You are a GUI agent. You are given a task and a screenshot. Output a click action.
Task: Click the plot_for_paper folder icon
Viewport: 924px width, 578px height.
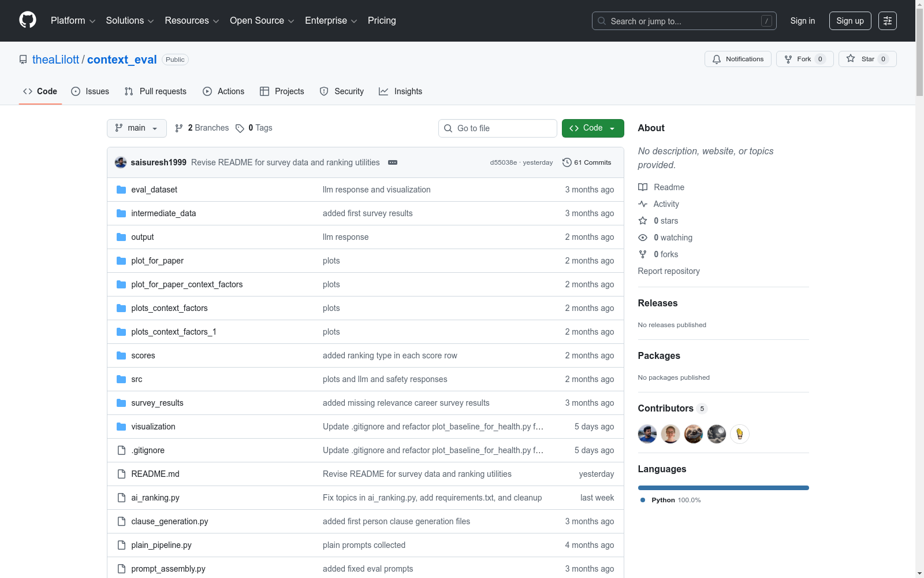pos(121,261)
